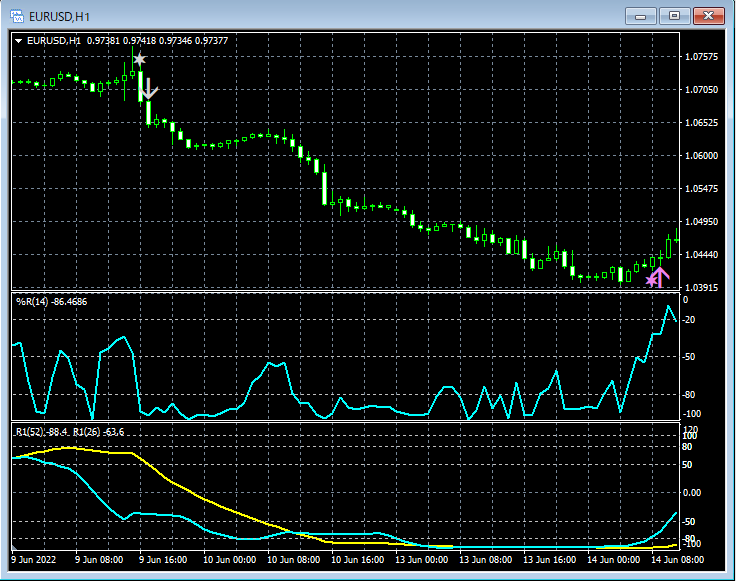Viewport: 737px width, 581px height.
Task: Minimize the EURUSD,H1 chart window
Action: pyautogui.click(x=639, y=16)
